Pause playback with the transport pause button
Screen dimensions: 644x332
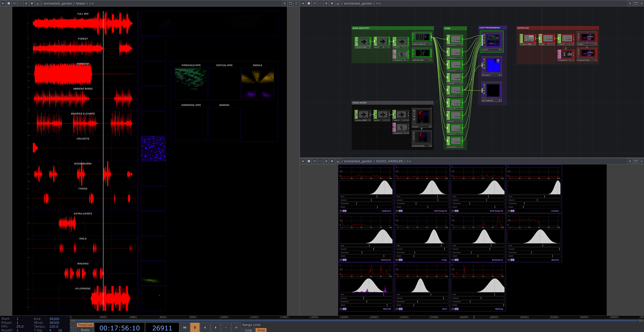coord(195,327)
